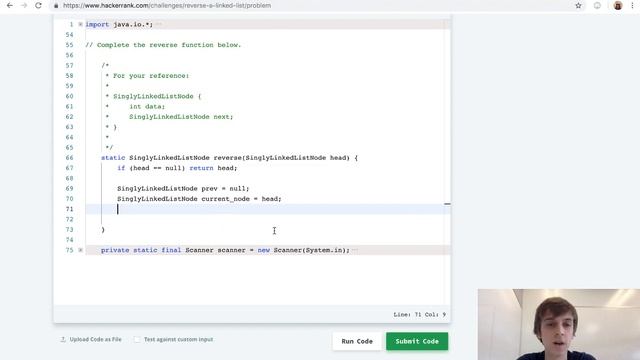The width and height of the screenshot is (640, 360).
Task: Click the upload icon beside Upload Code as File
Action: (63, 340)
